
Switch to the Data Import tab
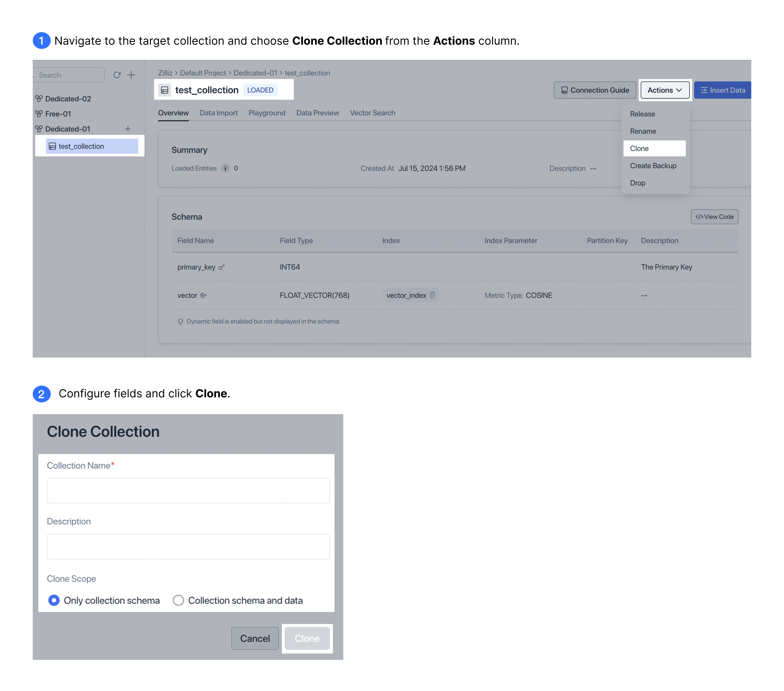[219, 113]
